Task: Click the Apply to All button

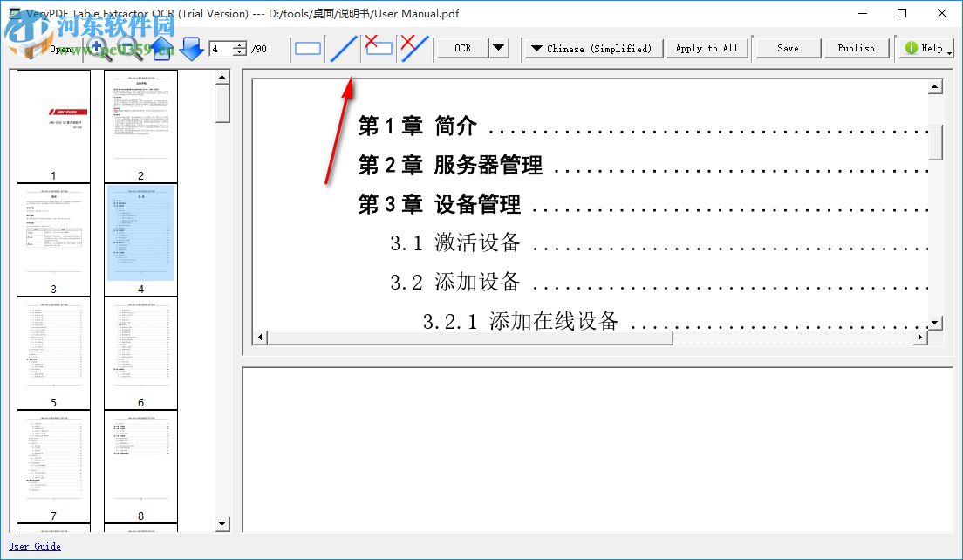Action: pos(707,48)
